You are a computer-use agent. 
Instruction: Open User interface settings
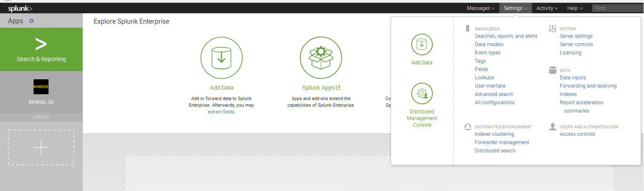[x=490, y=86]
